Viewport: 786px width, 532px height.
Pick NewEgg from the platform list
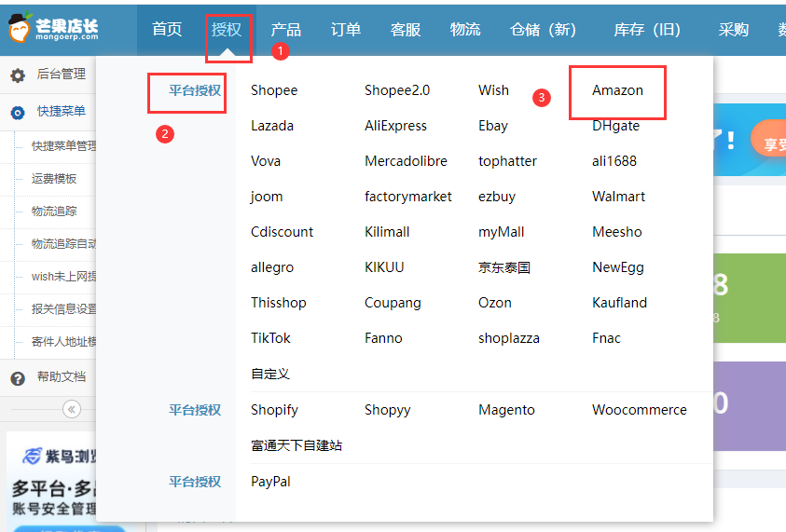coord(618,267)
